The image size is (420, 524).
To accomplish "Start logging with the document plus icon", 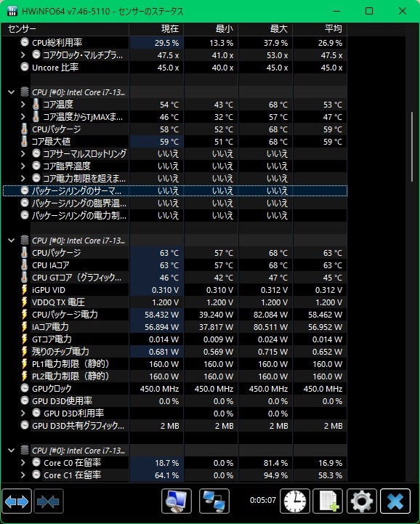I will point(328,501).
